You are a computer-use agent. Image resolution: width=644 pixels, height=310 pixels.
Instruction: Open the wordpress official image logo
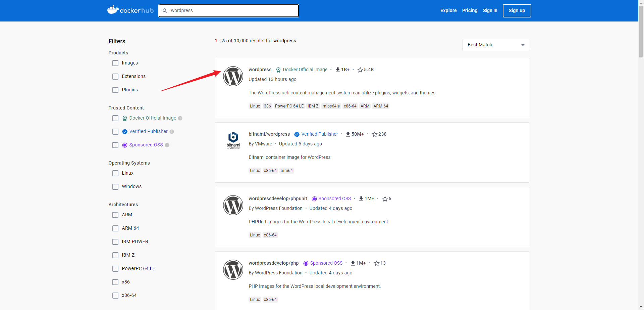(x=233, y=76)
